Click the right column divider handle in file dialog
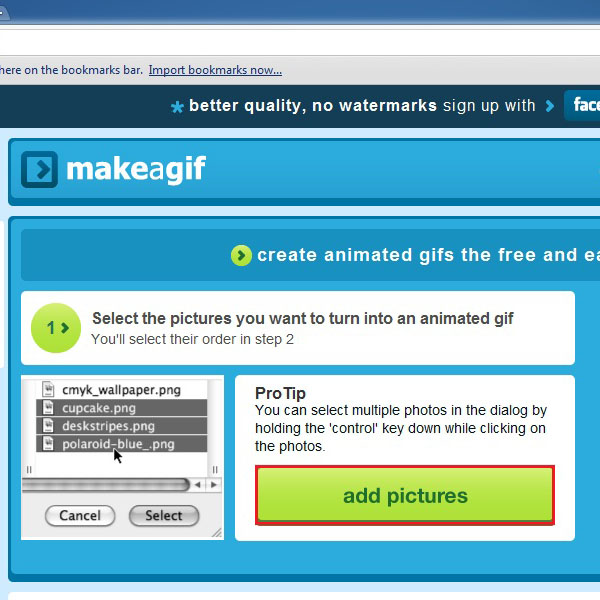The image size is (600, 600). coord(215,470)
